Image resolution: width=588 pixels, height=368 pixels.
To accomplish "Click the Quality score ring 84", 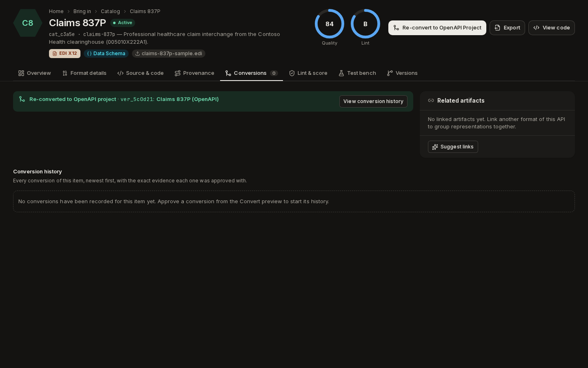I will click(330, 24).
